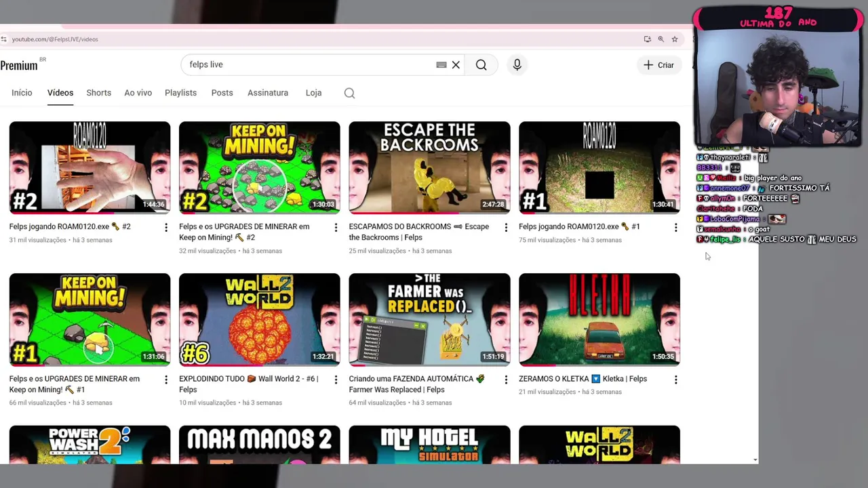Click '75 mil visualizações' text
868x488 pixels.
547,240
